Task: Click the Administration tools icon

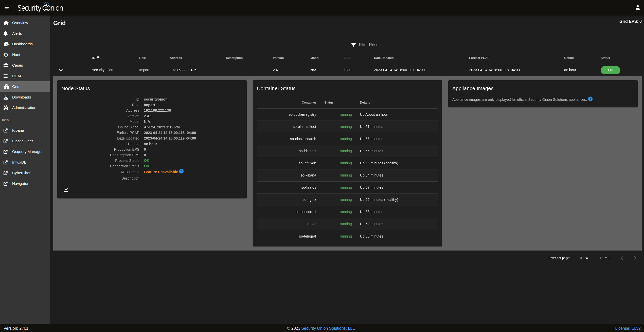Action: (6, 108)
